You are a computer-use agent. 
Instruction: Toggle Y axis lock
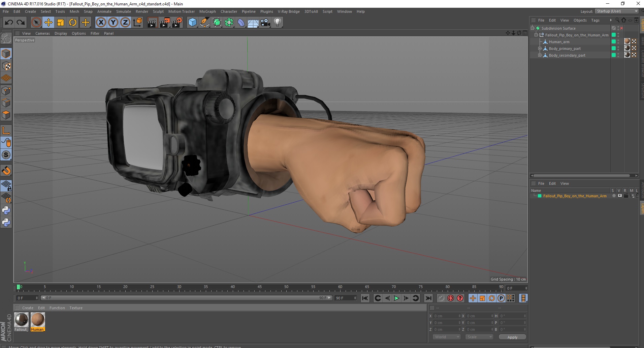[113, 23]
